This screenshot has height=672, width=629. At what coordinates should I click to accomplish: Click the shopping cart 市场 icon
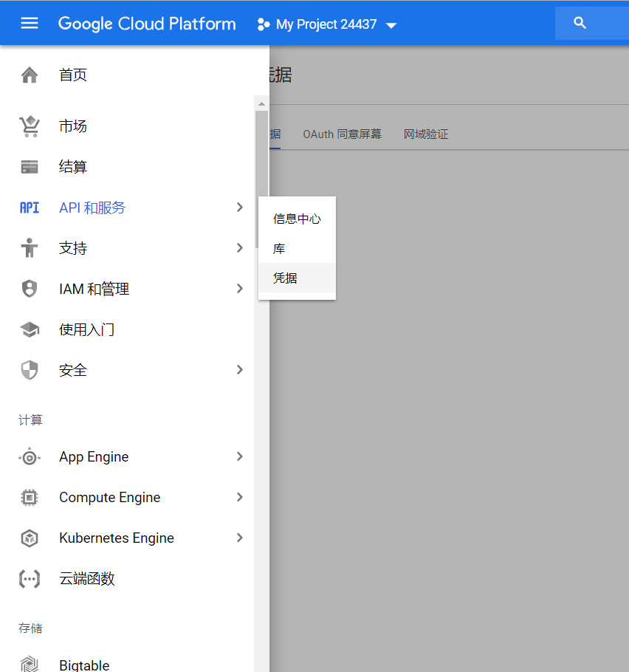coord(30,126)
